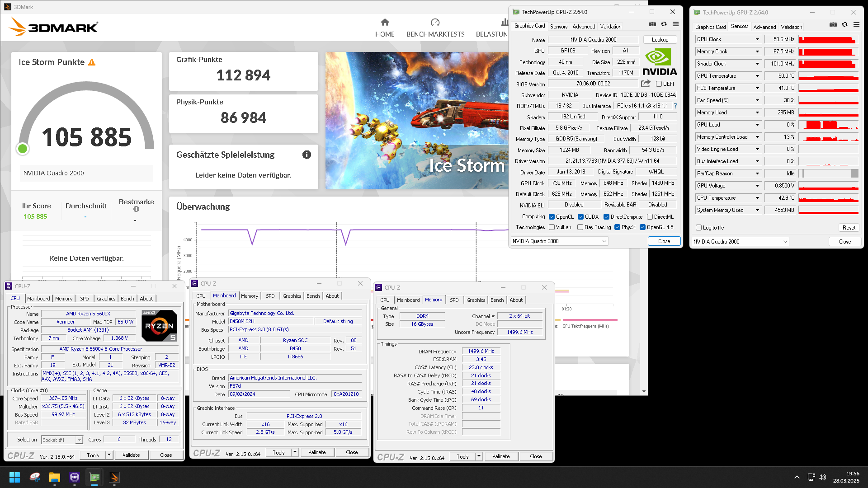Click the volume speaker tray icon
Screen dimensions: 868x488
tap(822, 477)
